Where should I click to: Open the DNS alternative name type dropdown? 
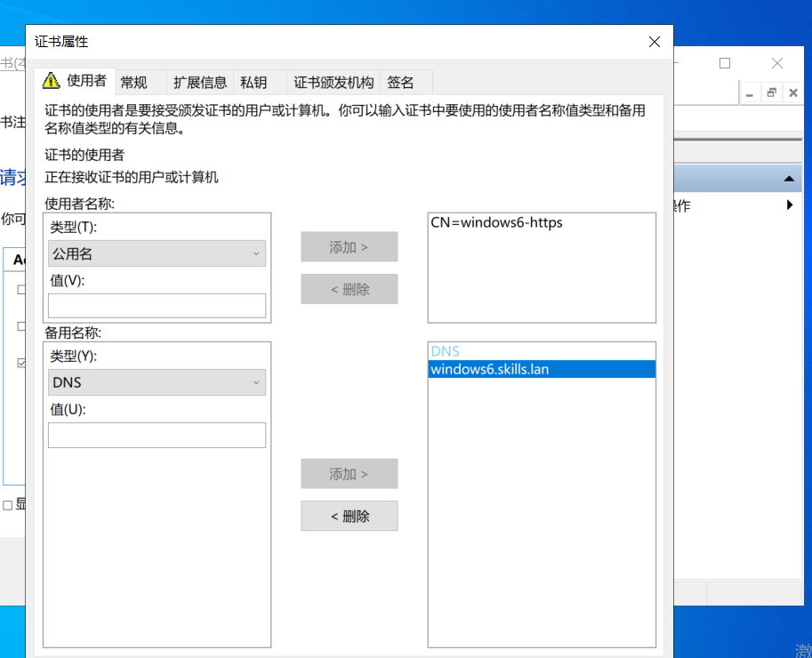click(157, 382)
